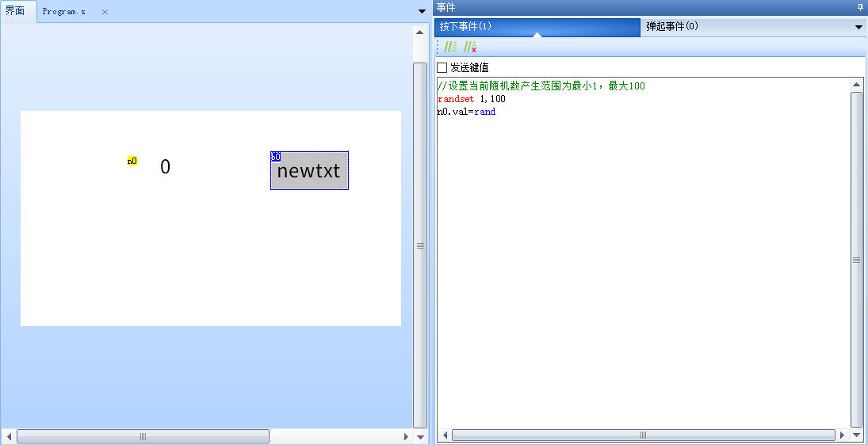
Task: Open the Program.s tab
Action: pos(64,12)
